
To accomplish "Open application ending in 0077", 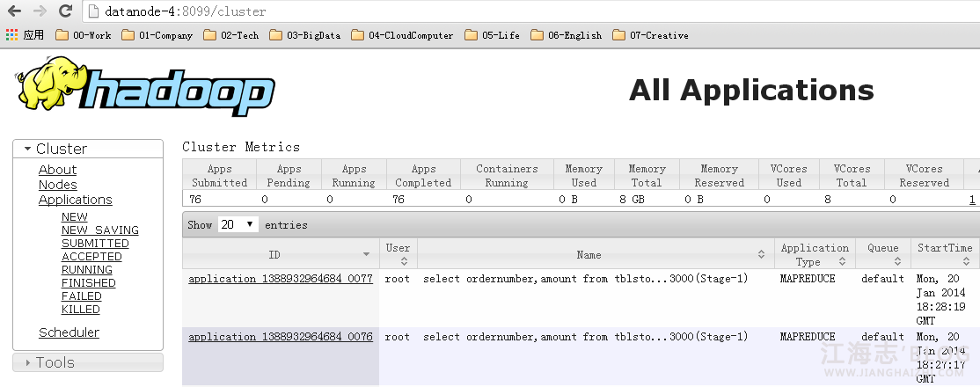I will [280, 279].
